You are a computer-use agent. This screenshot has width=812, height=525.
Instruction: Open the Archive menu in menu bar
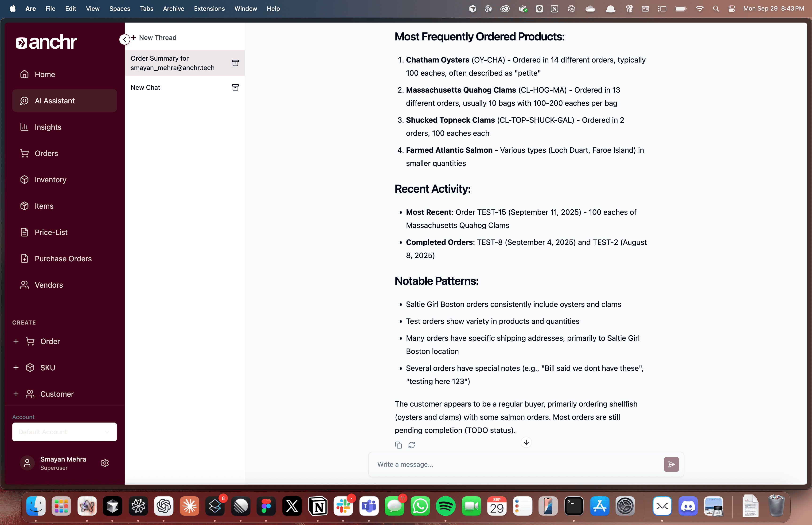[173, 9]
